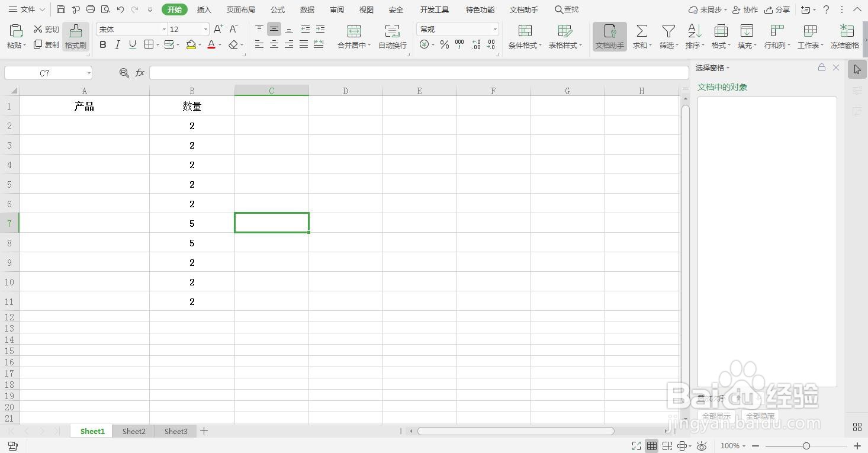The height and width of the screenshot is (453, 868).
Task: Click the percent style icon
Action: coord(445,44)
